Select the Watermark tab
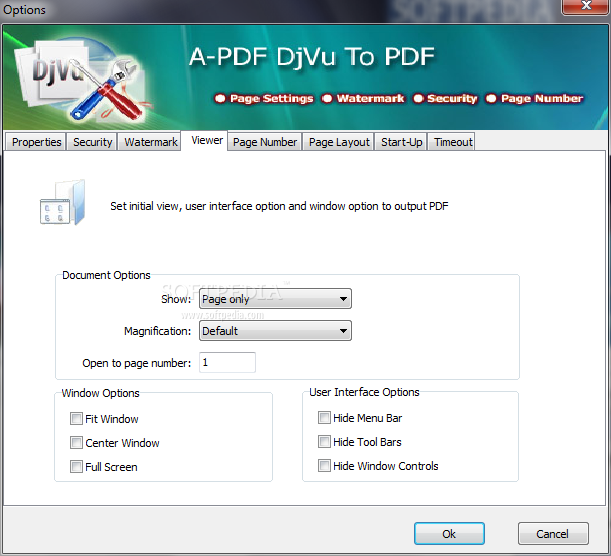The image size is (611, 556). coord(150,142)
